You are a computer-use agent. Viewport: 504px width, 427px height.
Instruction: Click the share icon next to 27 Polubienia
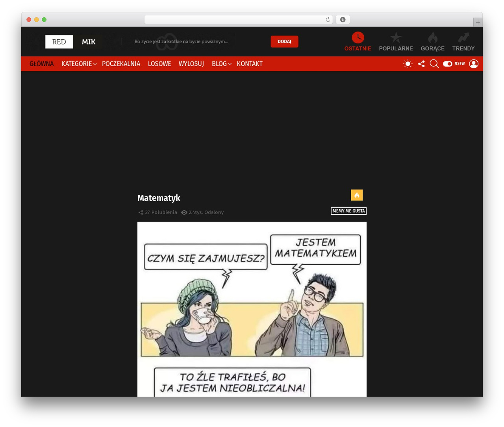tap(141, 212)
